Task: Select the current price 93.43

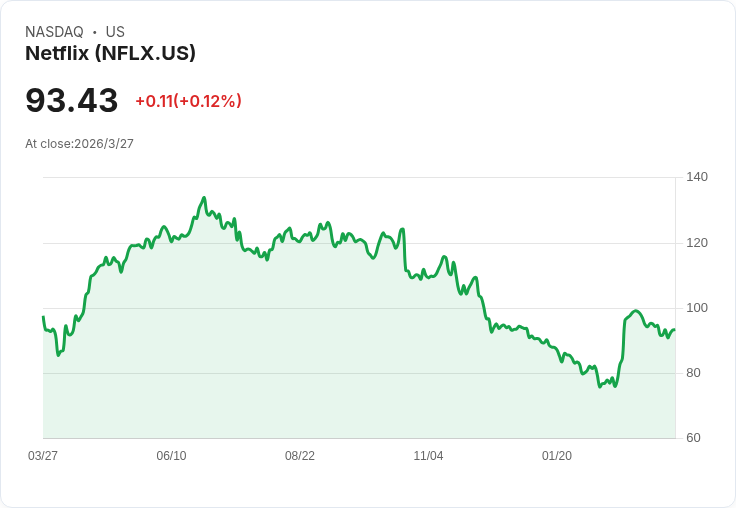Action: click(x=72, y=100)
